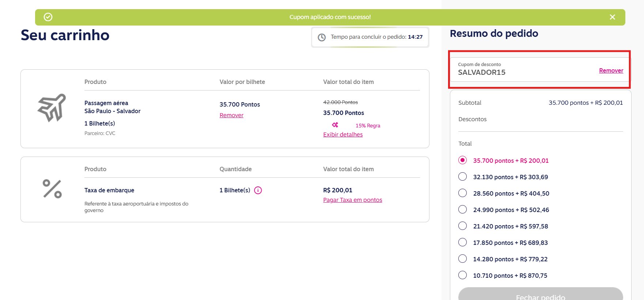Click the pink discount icon beside 15% Regra

click(x=335, y=125)
